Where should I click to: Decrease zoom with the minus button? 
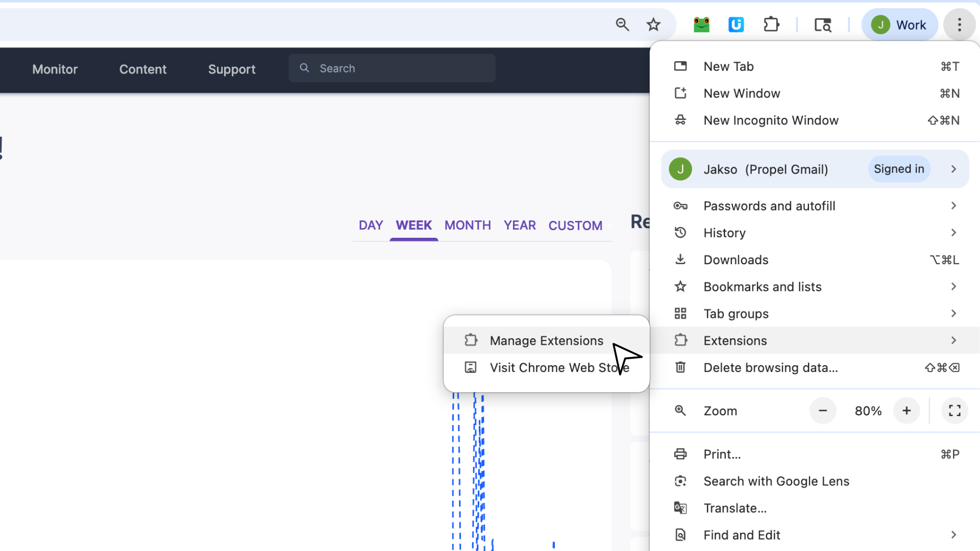tap(823, 411)
